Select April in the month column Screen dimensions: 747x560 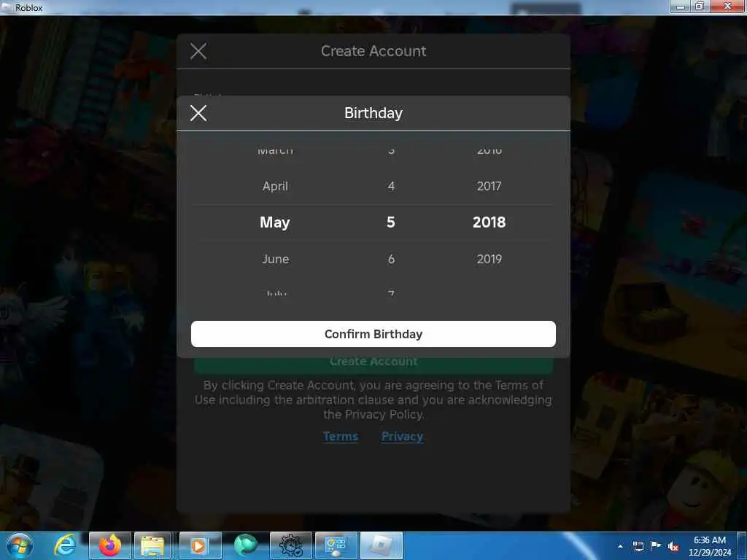click(x=275, y=186)
